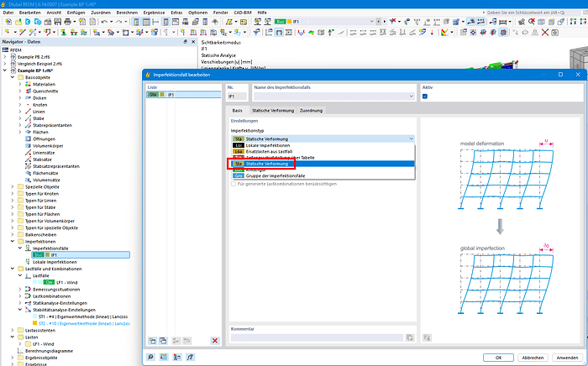Click the icon below the preview image panel
This screenshot has height=366, width=588.
point(427,337)
